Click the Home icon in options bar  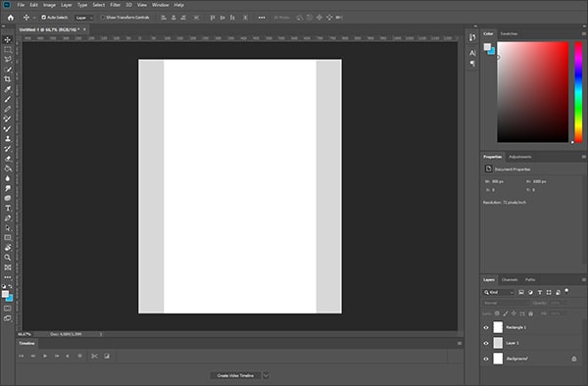click(x=11, y=18)
